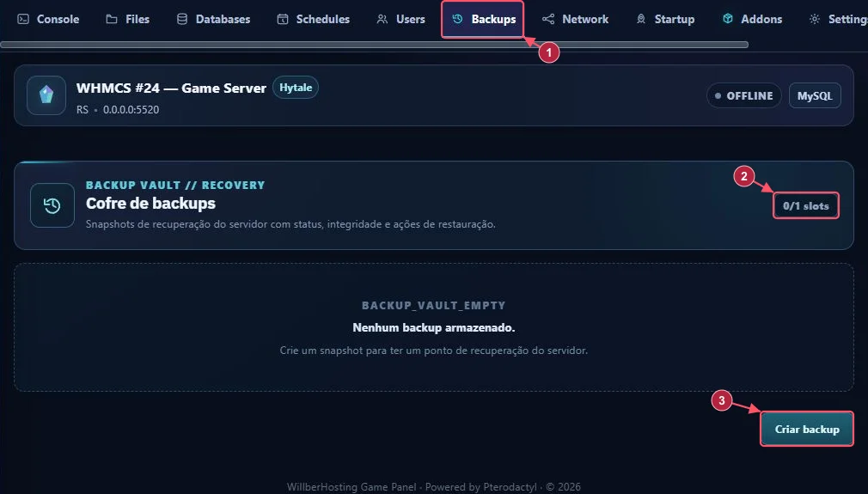Switch to the Files tab
Screen dimensions: 868x494
pyautogui.click(x=127, y=20)
